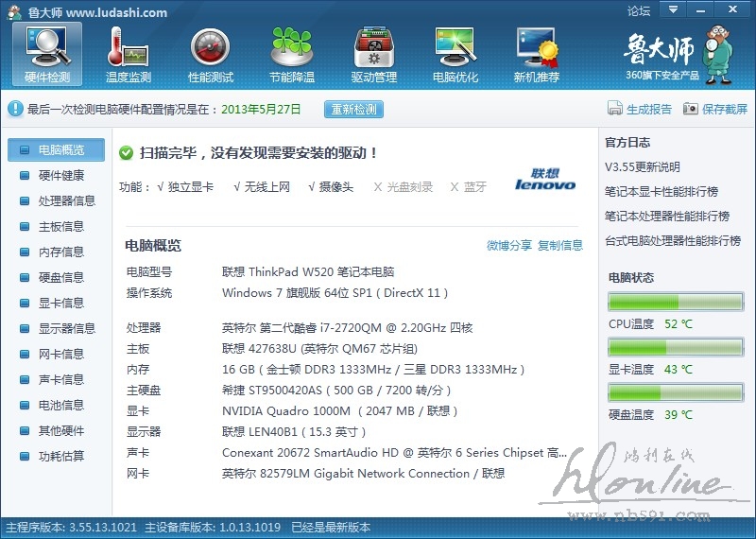Screen dimensions: 756x539
Task: Click the Lenovo 联想 brand logo
Action: (545, 179)
